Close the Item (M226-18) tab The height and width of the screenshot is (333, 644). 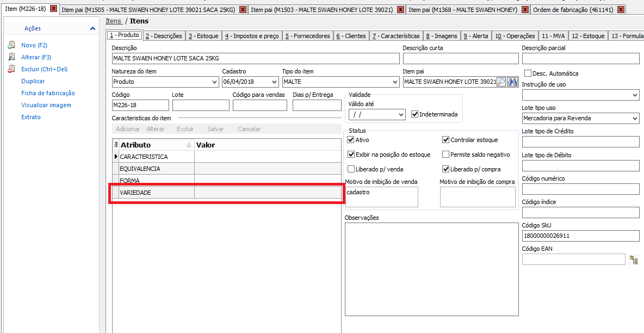pyautogui.click(x=53, y=9)
